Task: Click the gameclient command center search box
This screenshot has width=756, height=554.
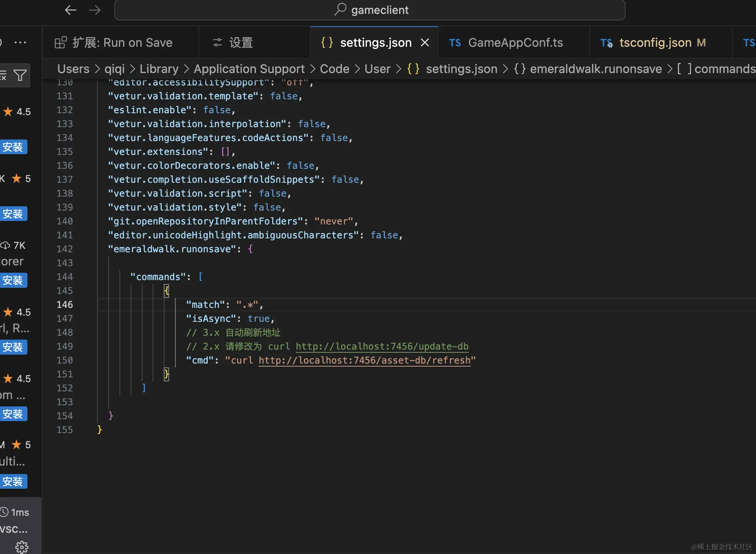Action: pyautogui.click(x=370, y=10)
